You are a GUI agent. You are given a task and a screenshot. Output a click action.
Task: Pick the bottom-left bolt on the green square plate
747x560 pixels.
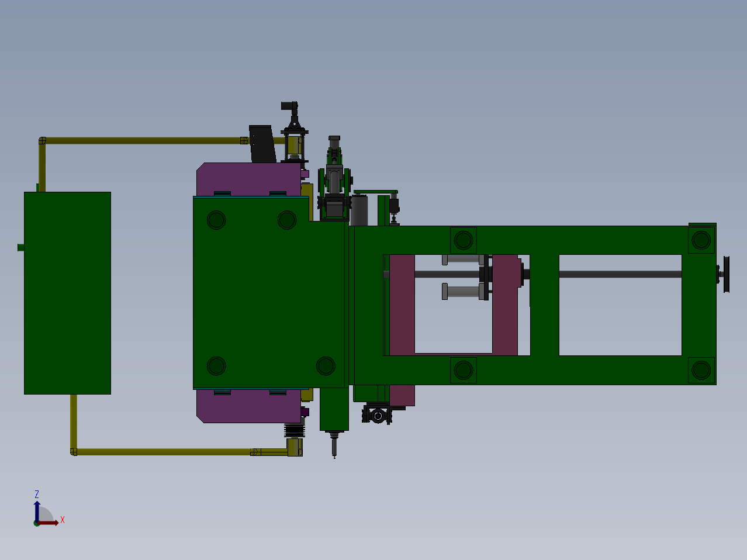pyautogui.click(x=216, y=366)
